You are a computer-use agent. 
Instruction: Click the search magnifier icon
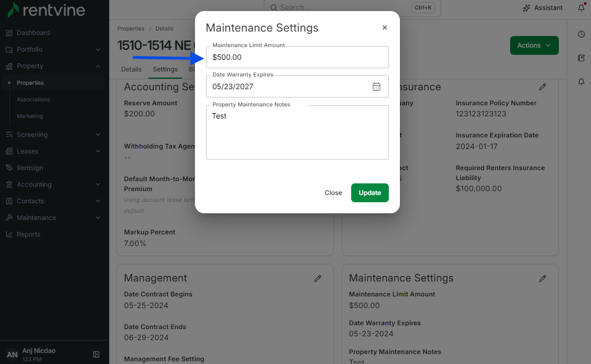pyautogui.click(x=274, y=8)
